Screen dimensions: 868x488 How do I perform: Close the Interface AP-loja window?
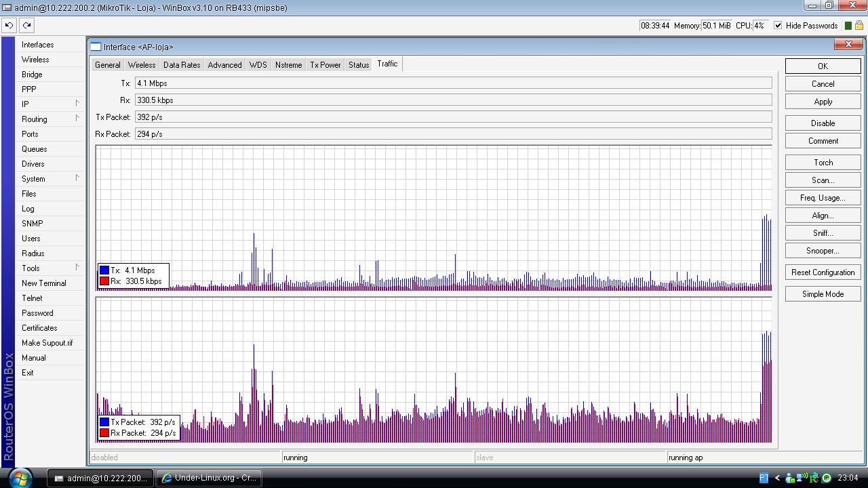click(848, 44)
